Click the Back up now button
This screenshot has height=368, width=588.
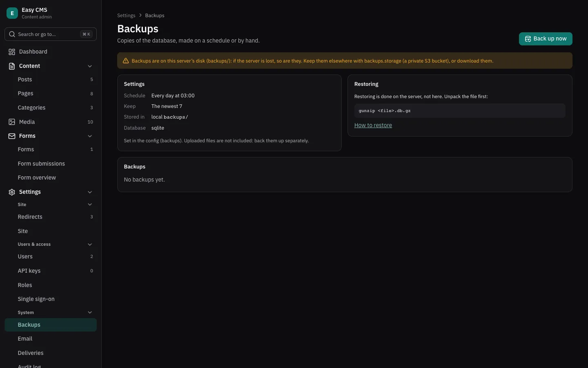pos(546,39)
